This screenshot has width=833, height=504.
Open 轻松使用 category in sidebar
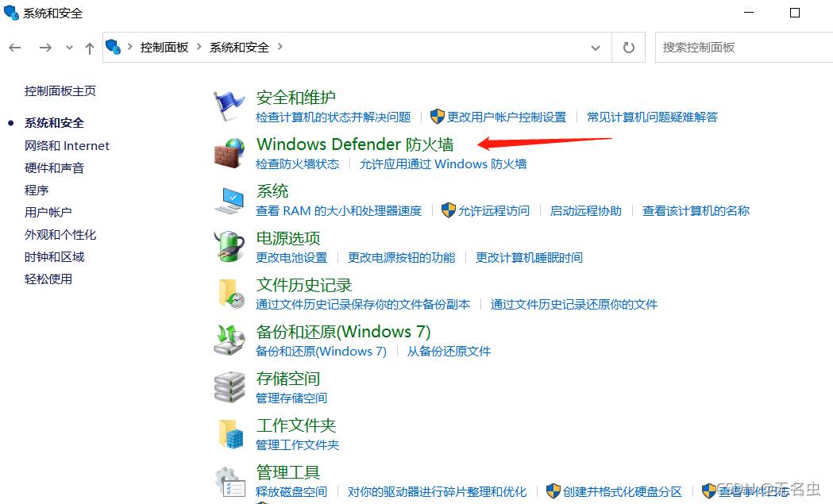click(48, 279)
